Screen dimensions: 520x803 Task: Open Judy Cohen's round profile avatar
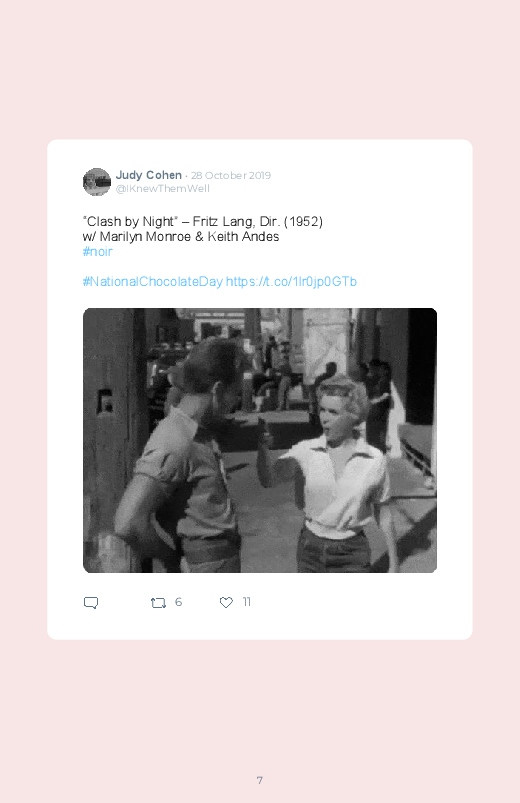(x=97, y=182)
